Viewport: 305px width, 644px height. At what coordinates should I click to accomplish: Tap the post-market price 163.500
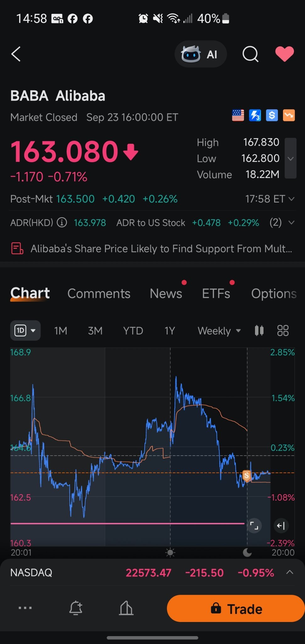click(x=75, y=199)
